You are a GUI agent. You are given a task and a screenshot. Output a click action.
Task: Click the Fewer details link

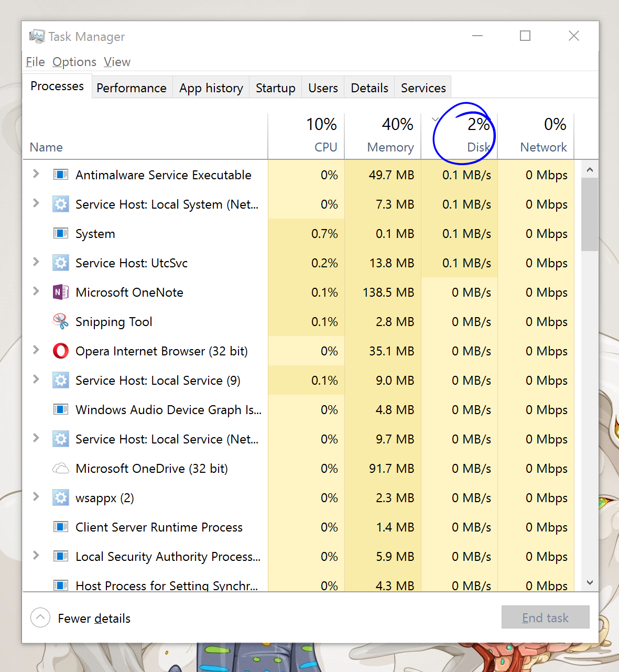[x=94, y=619]
